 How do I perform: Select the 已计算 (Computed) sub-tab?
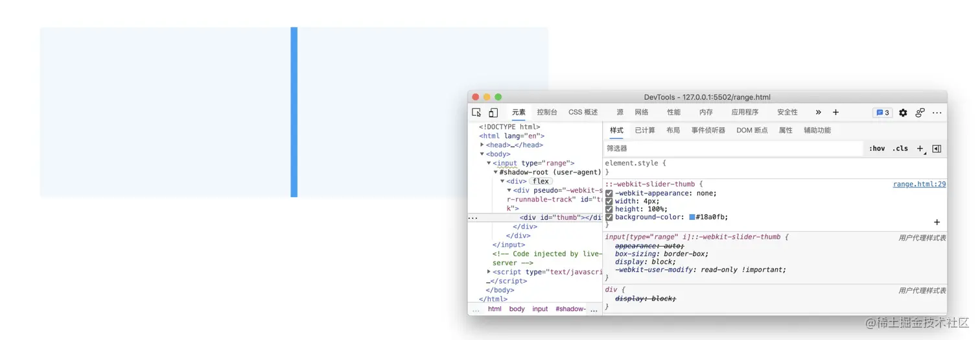[645, 130]
